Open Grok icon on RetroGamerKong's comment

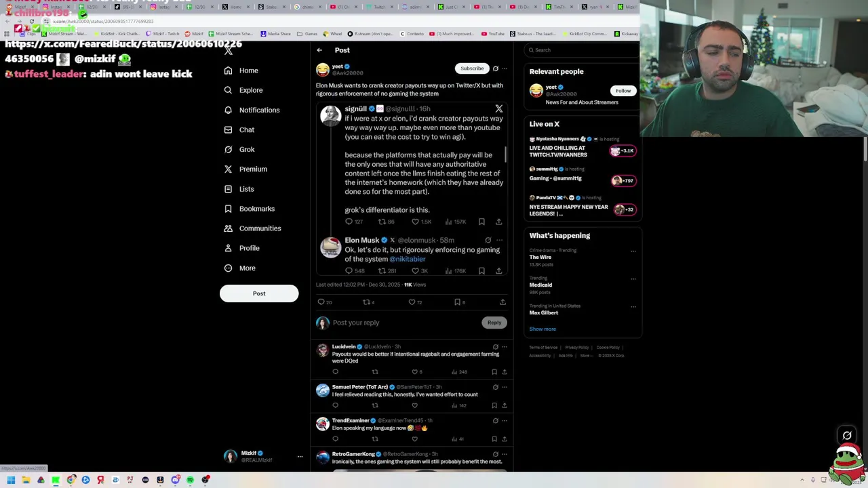(x=495, y=454)
